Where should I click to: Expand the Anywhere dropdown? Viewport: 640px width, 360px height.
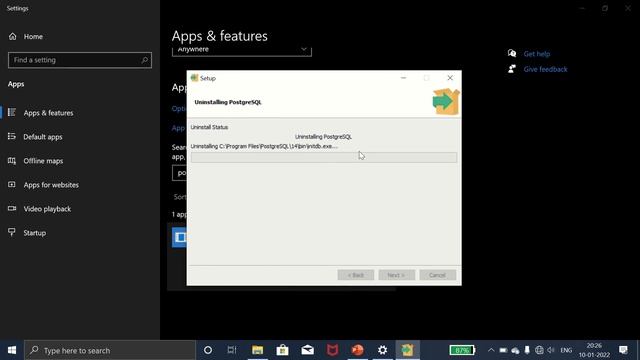242,50
